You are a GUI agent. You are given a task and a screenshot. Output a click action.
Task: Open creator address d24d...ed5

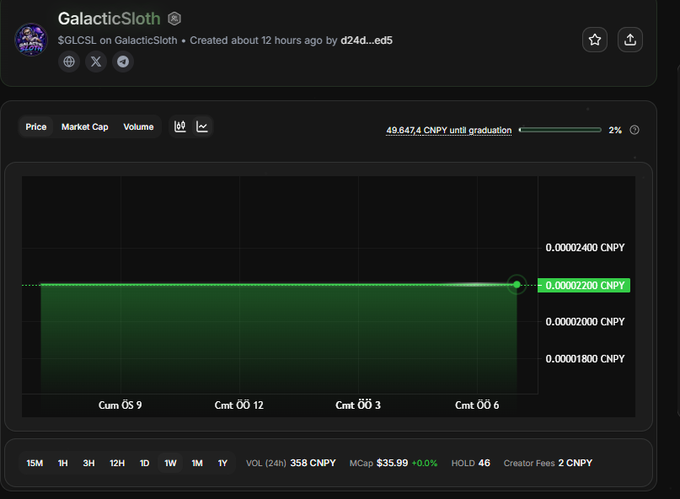coord(366,40)
